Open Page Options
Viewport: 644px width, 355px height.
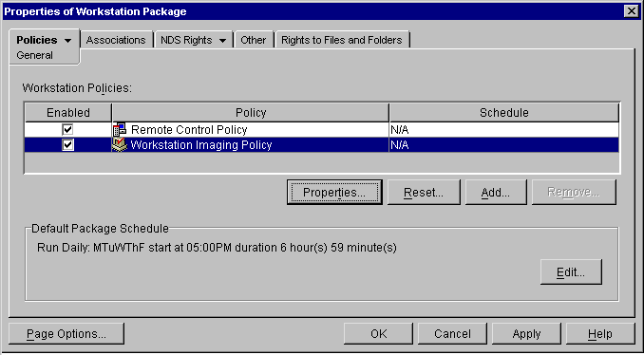[66, 334]
